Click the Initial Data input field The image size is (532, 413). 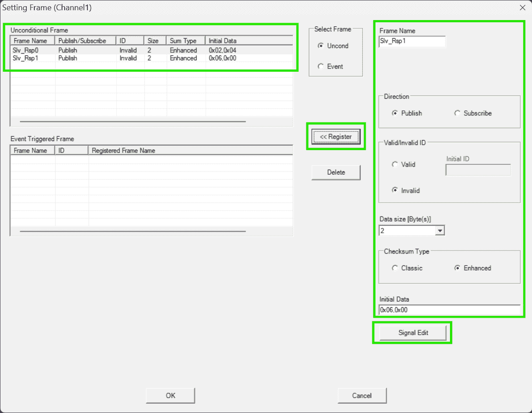click(x=449, y=310)
